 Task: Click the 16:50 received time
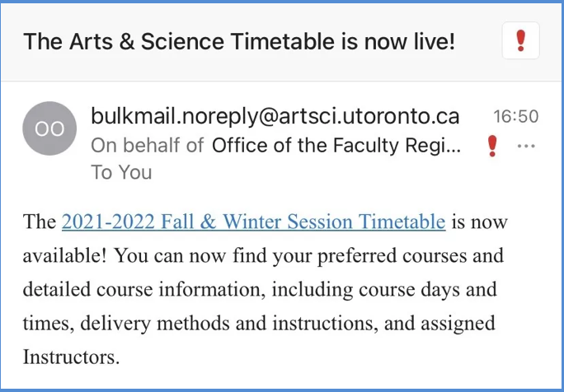(x=516, y=116)
